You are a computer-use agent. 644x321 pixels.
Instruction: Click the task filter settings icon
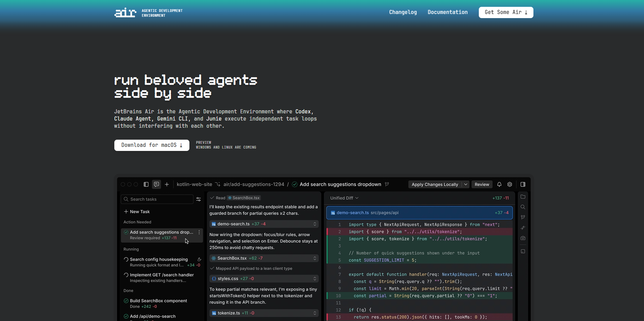click(199, 199)
